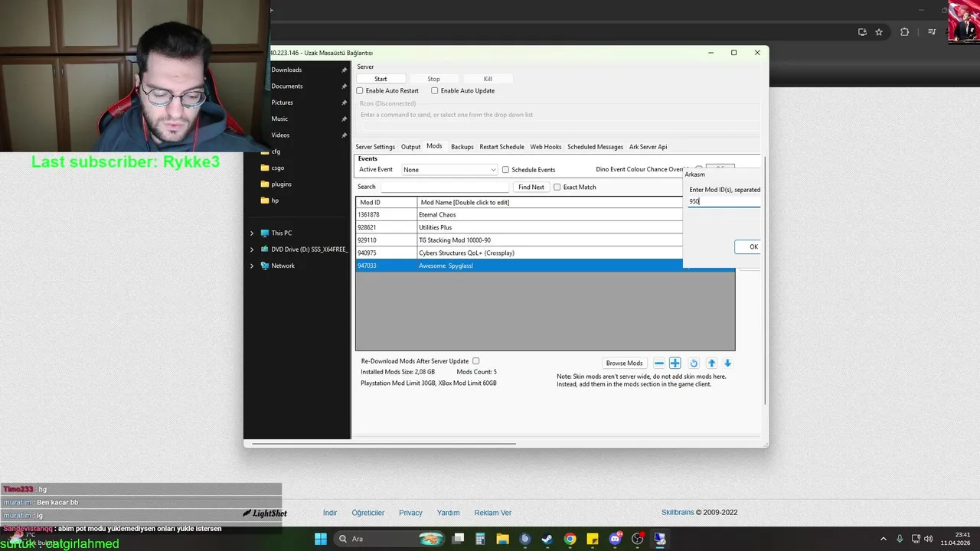980x551 pixels.
Task: Select TG Stacking Mod 10000-90 row
Action: pyautogui.click(x=519, y=240)
